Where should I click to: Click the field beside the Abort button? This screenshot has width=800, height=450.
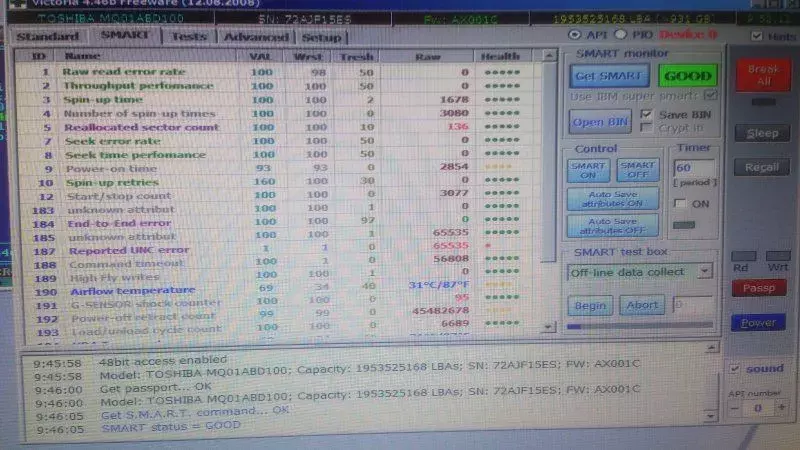pos(692,305)
